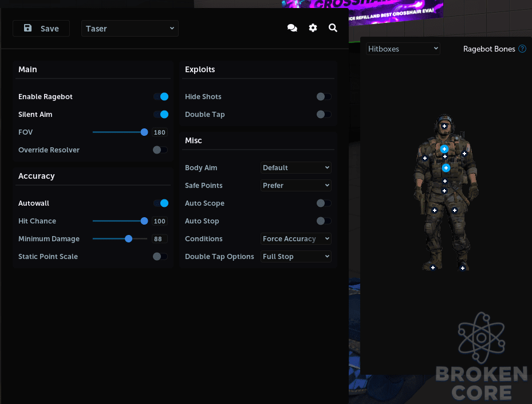Click the magnifying glass search icon
Viewport: 532px width, 404px height.
click(333, 28)
